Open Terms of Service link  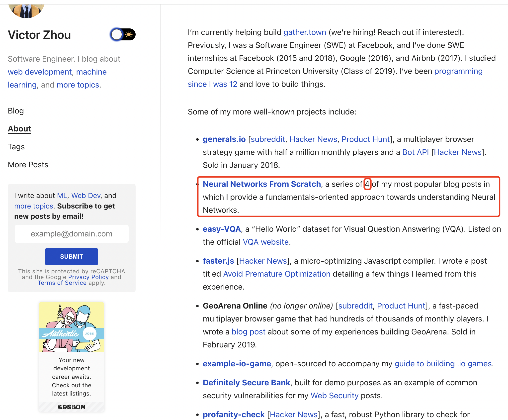(x=62, y=283)
